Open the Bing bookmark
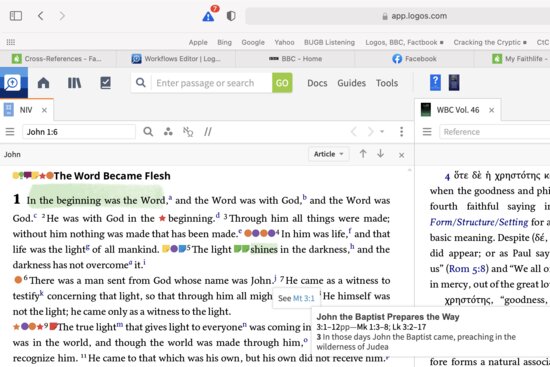 click(224, 42)
